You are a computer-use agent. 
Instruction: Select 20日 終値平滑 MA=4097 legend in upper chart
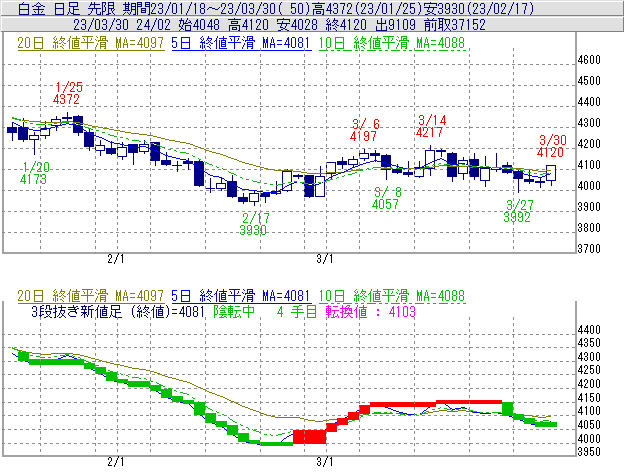[91, 43]
